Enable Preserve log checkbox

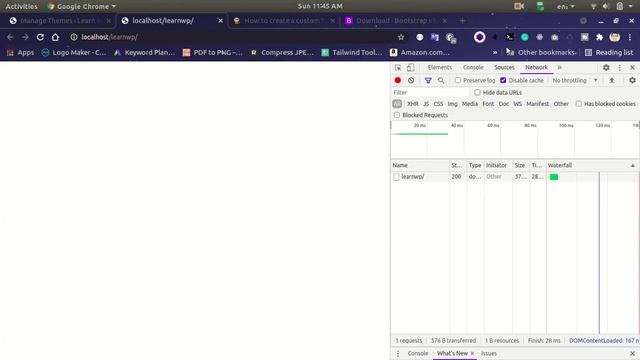click(x=458, y=80)
